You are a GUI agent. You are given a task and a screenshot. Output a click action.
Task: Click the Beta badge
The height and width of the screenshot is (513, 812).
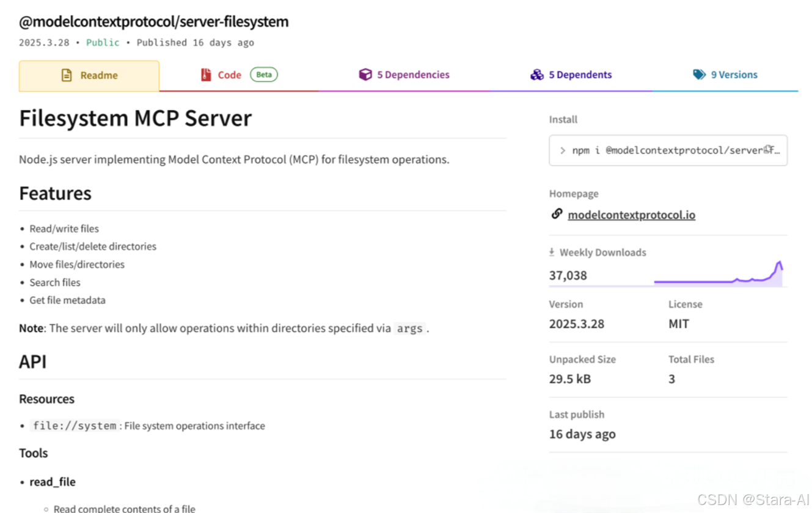(264, 75)
